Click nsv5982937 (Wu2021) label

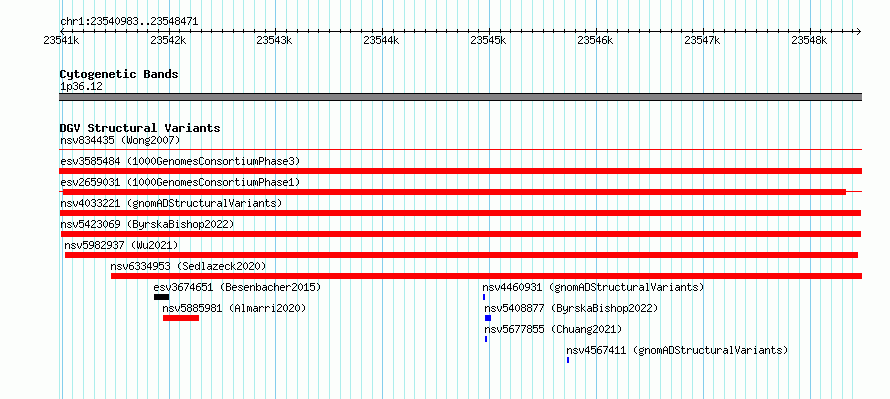click(x=121, y=245)
